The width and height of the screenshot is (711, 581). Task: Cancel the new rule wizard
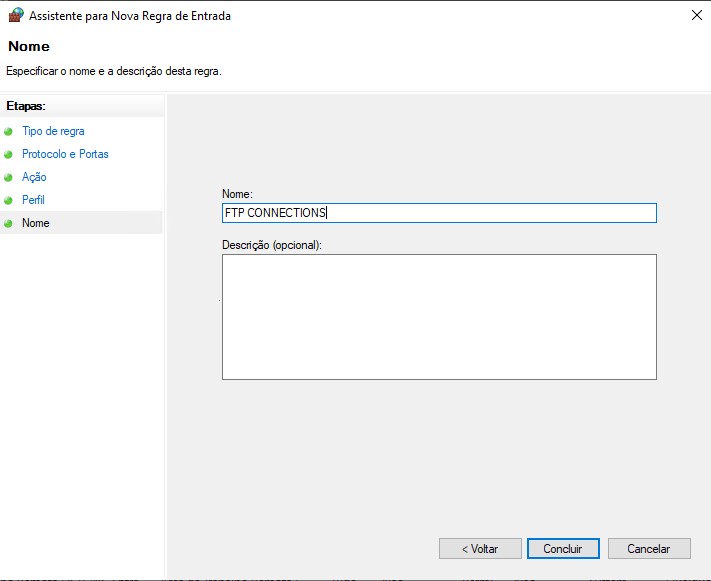[x=648, y=549]
